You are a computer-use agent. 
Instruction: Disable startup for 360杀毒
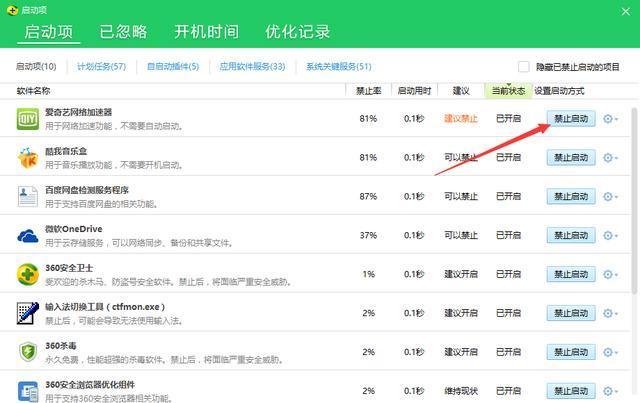(571, 352)
